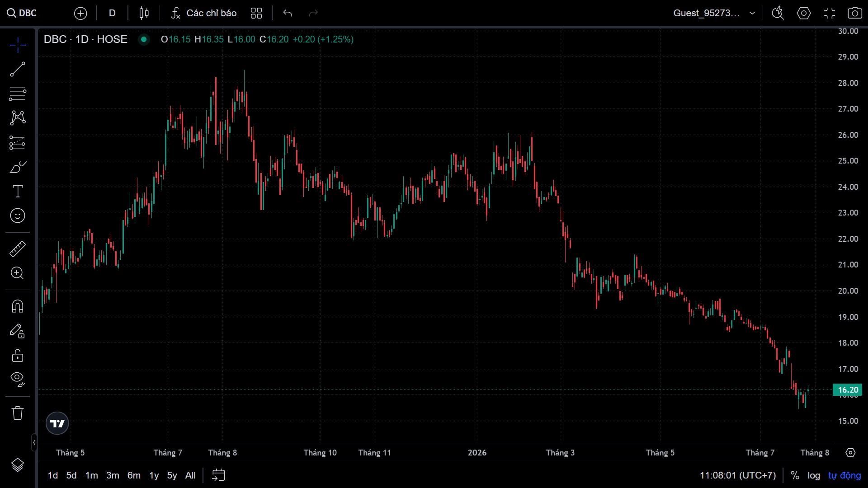
Task: Redo the chart action
Action: pos(313,13)
